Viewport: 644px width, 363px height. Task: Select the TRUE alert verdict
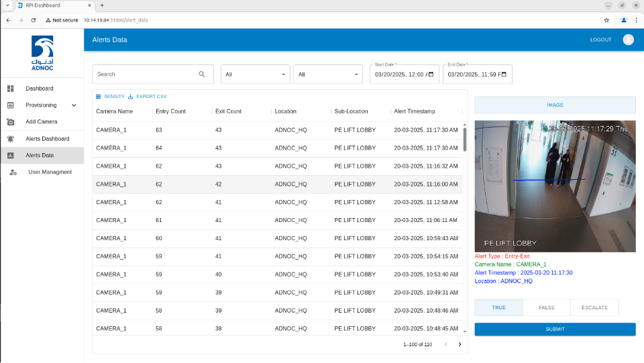tap(498, 307)
